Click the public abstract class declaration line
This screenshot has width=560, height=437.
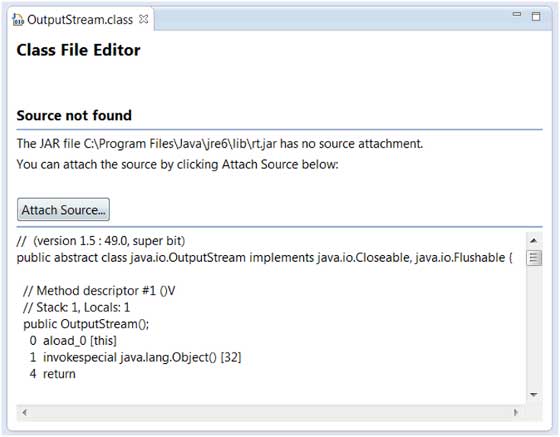264,257
